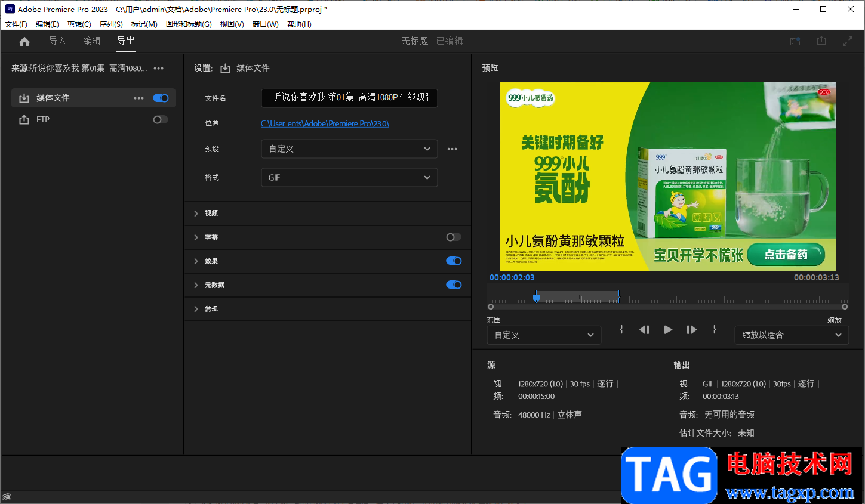Click the right range handle circle
Viewport: 865px width, 504px height.
pyautogui.click(x=845, y=307)
